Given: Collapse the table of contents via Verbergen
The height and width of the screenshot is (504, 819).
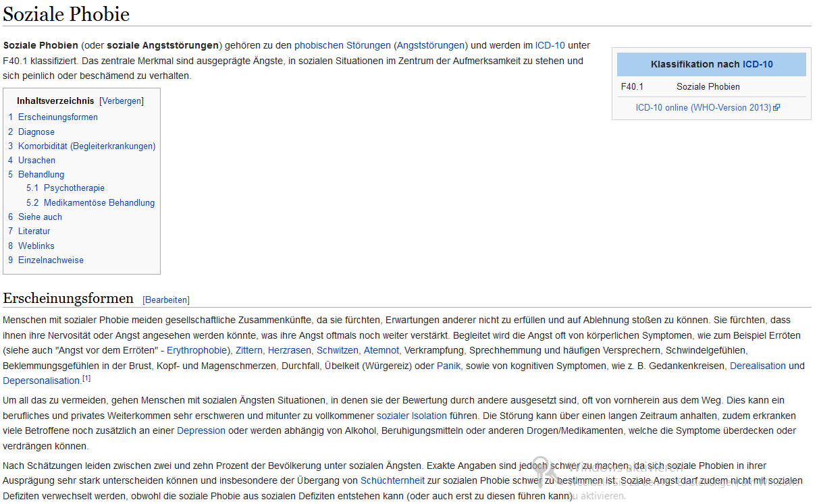Looking at the screenshot, I should tap(122, 101).
